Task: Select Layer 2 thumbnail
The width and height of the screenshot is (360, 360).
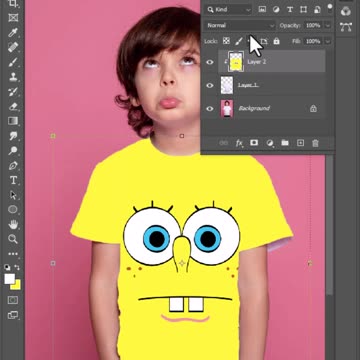Action: point(236,62)
